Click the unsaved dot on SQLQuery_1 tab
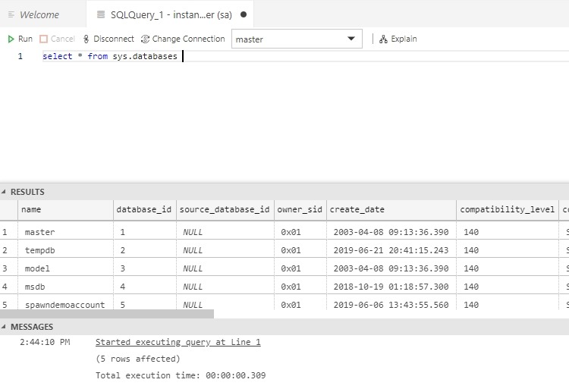 click(243, 14)
